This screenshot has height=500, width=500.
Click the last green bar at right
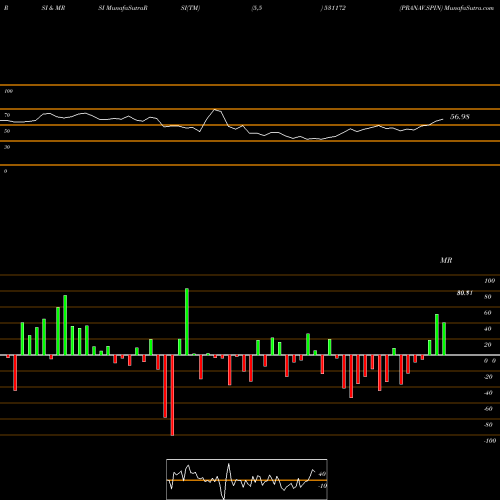(x=444, y=339)
